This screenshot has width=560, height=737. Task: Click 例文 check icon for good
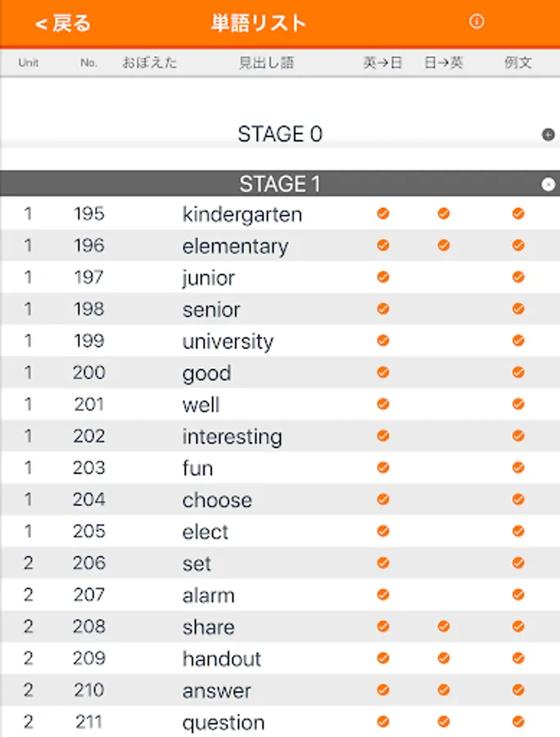518,373
